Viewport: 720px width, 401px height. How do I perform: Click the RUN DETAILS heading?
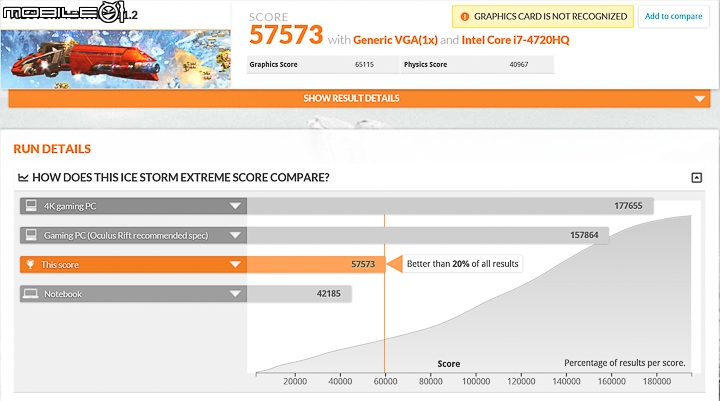pyautogui.click(x=52, y=149)
